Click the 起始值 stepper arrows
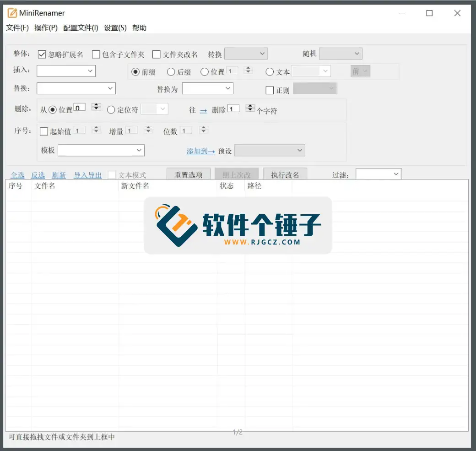 coord(96,130)
